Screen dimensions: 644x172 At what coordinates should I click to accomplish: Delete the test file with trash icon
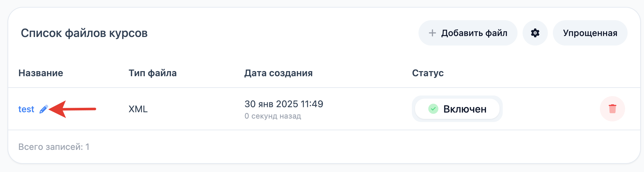click(x=612, y=109)
